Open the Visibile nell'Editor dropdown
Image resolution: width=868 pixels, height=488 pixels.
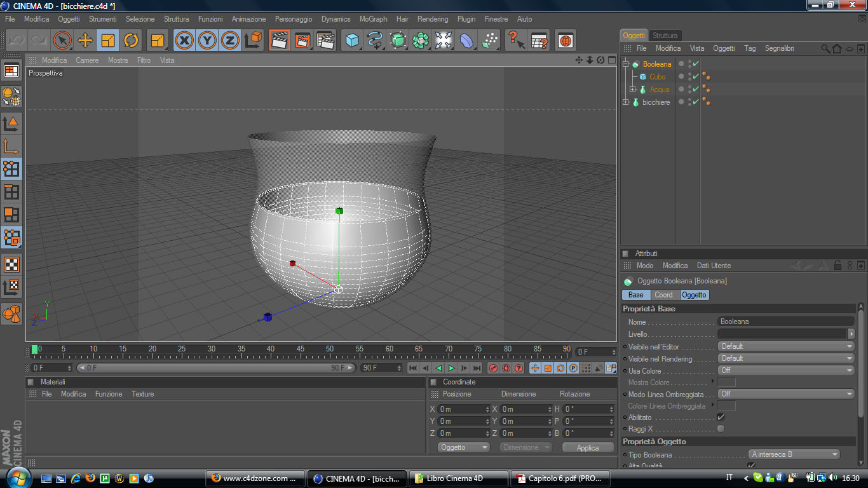coord(785,346)
